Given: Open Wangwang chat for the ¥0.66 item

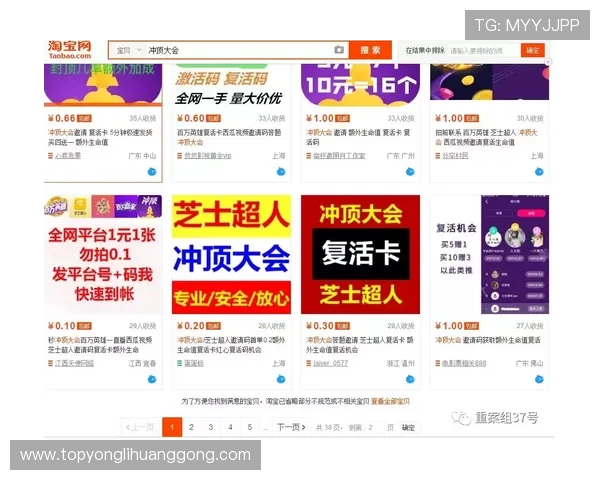Looking at the screenshot, I should coord(152,171).
